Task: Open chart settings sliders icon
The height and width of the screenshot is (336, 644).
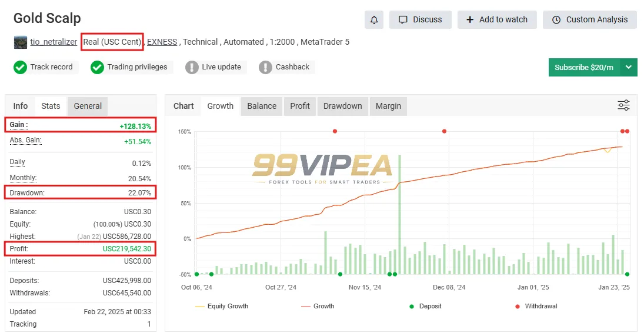Action: click(623, 105)
